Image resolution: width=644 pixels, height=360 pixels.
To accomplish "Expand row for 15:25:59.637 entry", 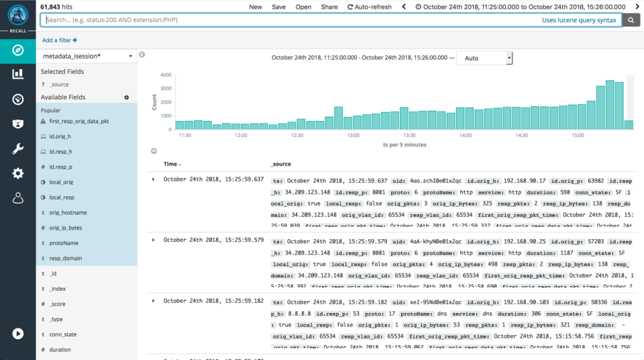I will [x=153, y=179].
